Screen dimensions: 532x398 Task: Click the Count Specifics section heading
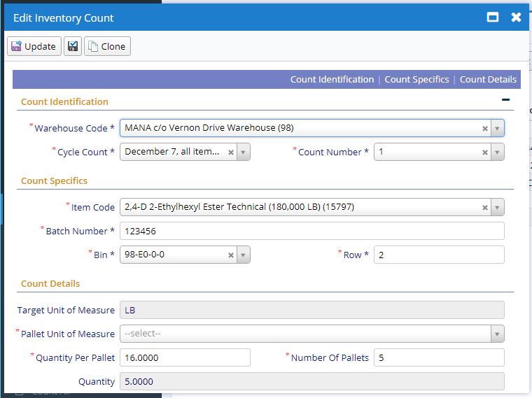[x=55, y=180]
